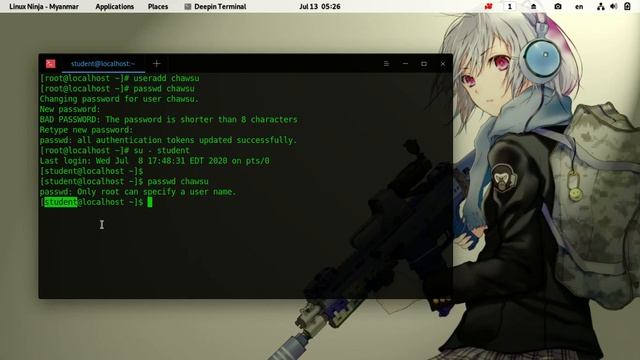Screen dimensions: 640x360
Task: Click the red terminal app icon
Action: [51, 64]
